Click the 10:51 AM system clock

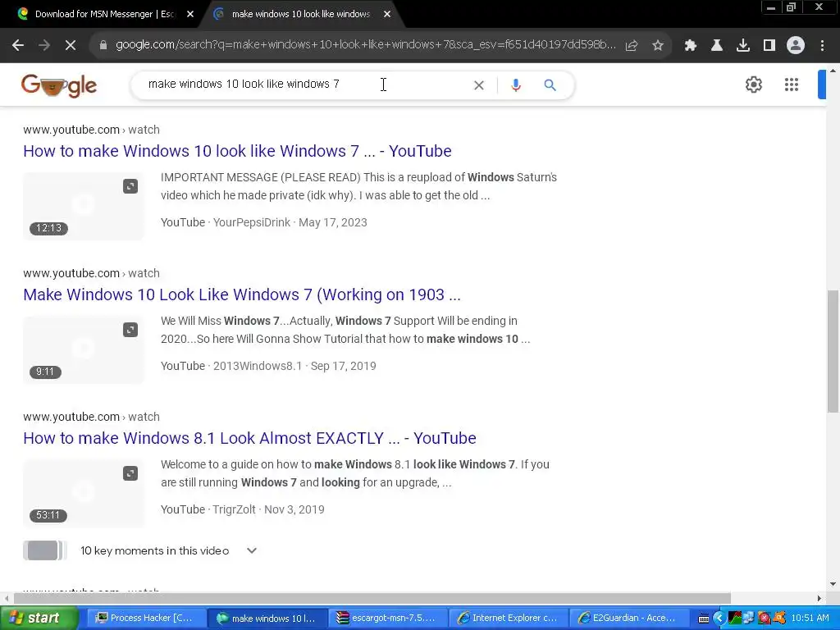click(810, 619)
